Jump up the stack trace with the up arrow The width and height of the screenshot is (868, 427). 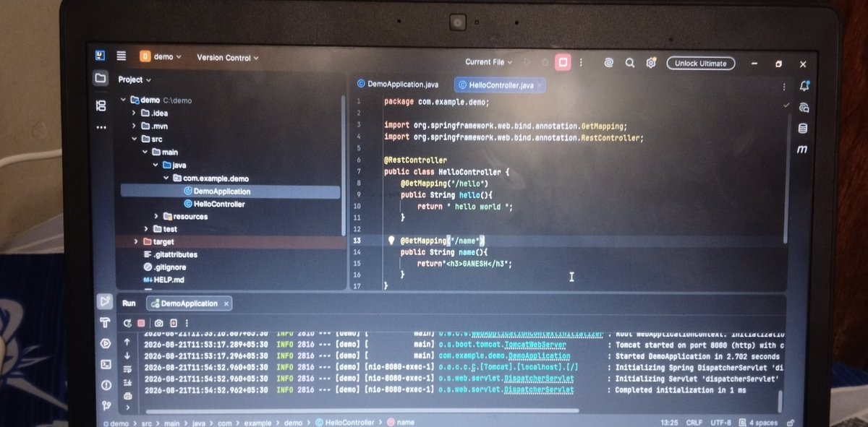click(x=127, y=342)
